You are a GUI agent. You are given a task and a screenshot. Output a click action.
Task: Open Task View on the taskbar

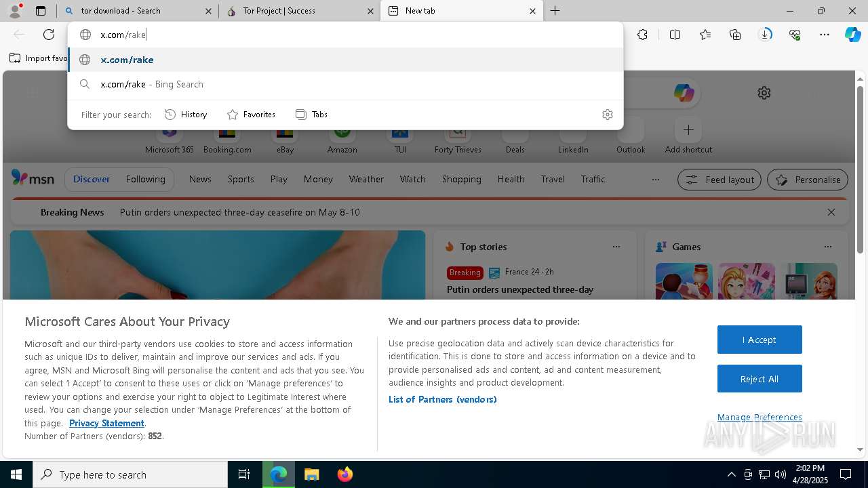244,474
